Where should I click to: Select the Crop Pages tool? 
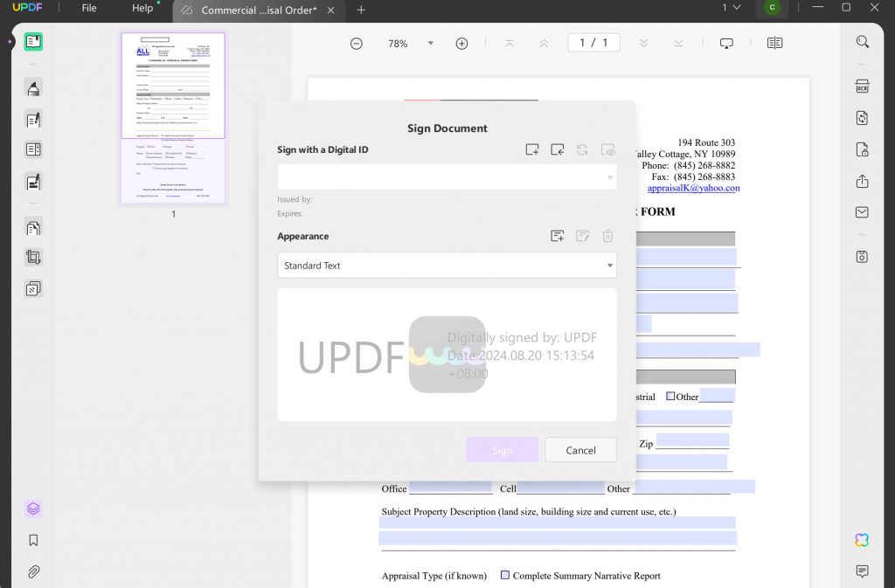(32, 257)
